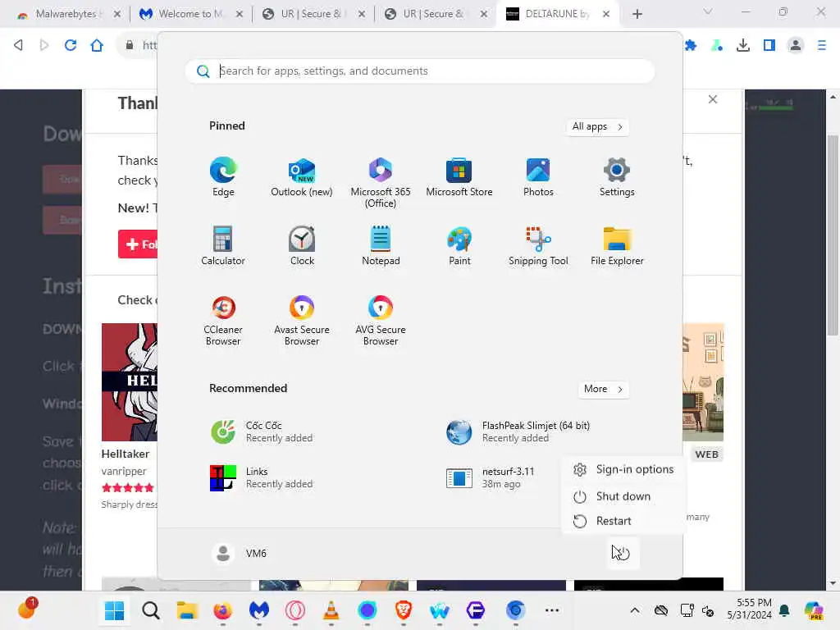The height and width of the screenshot is (630, 840).
Task: Expand More recommended items
Action: (603, 389)
